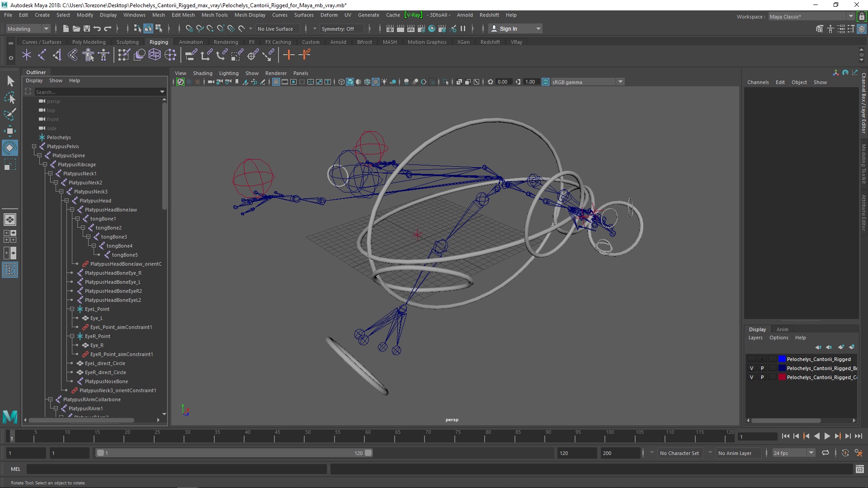The height and width of the screenshot is (488, 868).
Task: Toggle loop playback mode icon
Action: (826, 453)
